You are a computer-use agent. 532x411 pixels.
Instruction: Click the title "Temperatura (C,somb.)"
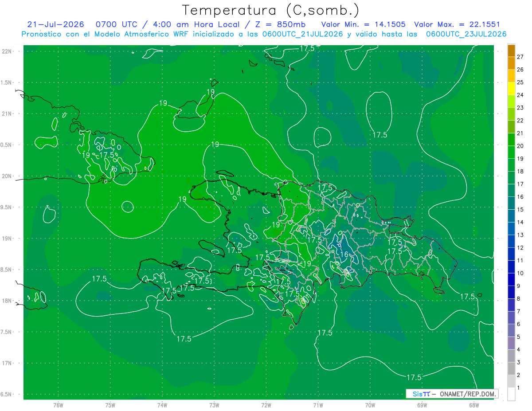pyautogui.click(x=270, y=10)
